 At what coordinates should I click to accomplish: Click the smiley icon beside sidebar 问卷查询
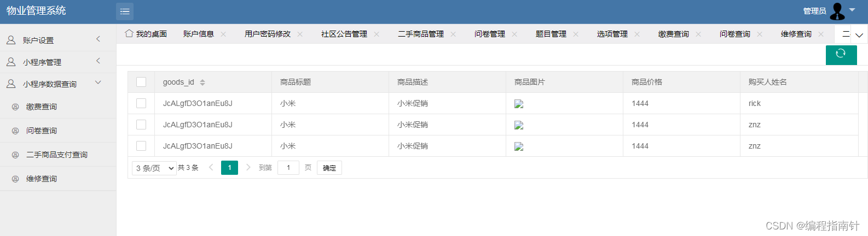[x=15, y=131]
